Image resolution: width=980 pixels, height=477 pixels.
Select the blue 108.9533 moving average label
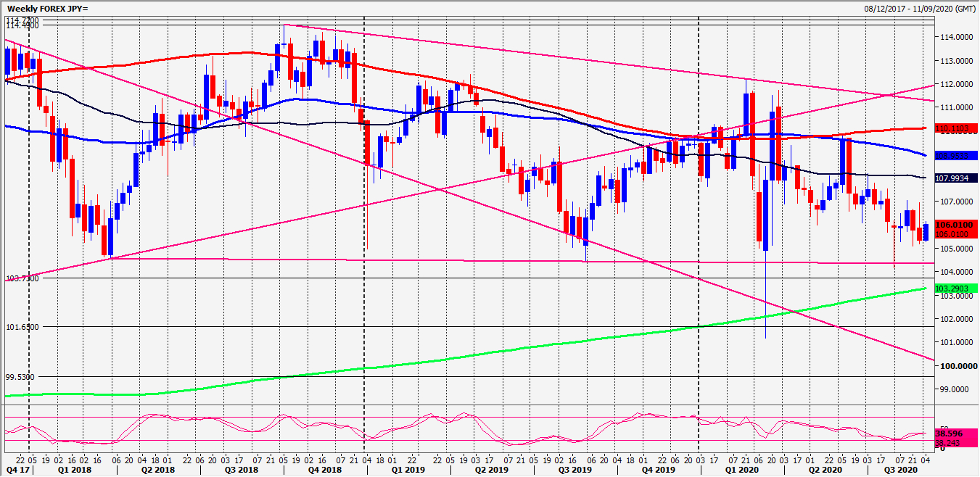coord(956,156)
